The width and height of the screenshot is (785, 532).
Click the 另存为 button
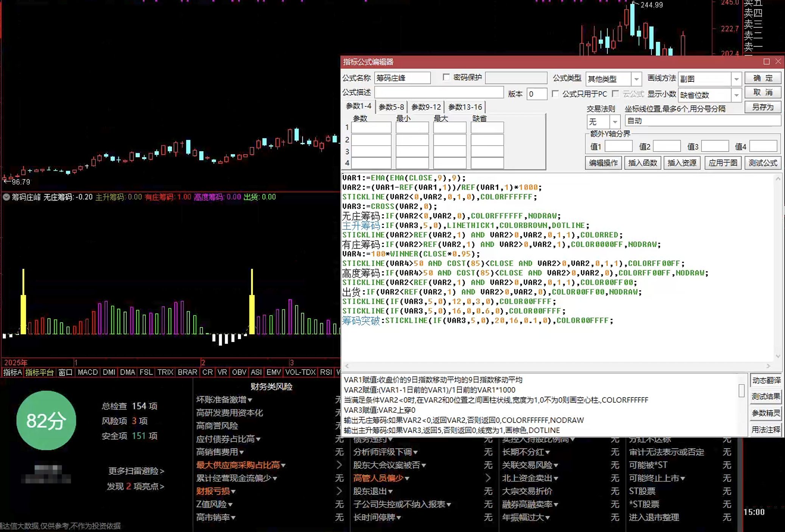pos(763,107)
